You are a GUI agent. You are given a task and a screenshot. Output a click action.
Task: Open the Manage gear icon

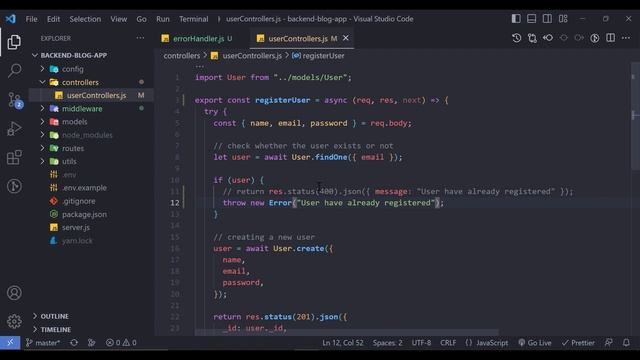[x=14, y=322]
